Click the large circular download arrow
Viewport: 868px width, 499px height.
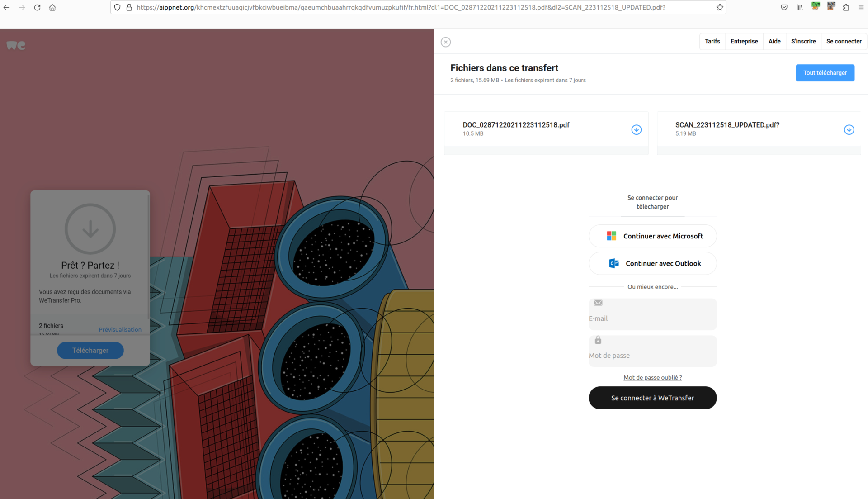[x=90, y=229]
